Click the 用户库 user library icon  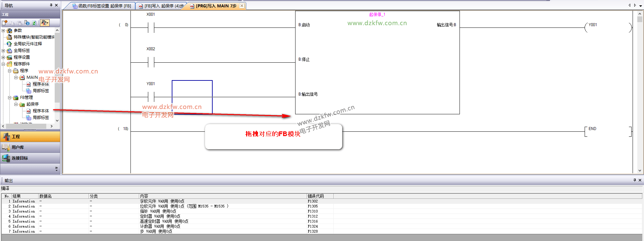[x=6, y=147]
